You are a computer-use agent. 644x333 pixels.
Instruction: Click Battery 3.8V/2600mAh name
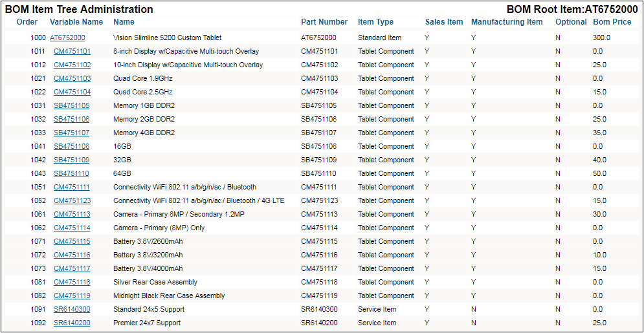coord(148,241)
